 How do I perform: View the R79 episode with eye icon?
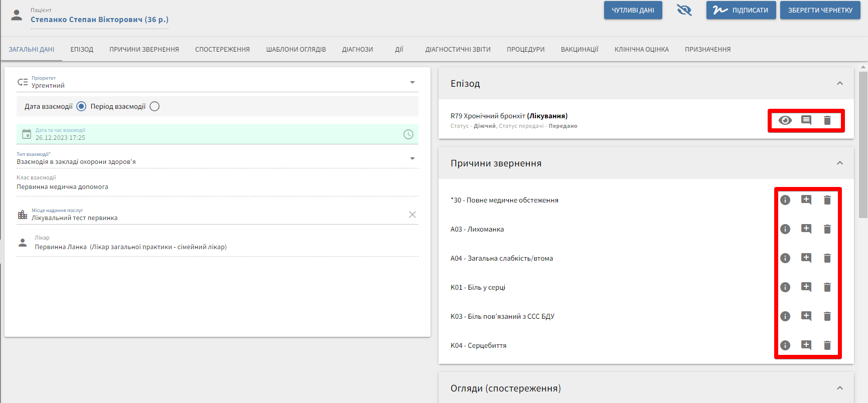[785, 120]
